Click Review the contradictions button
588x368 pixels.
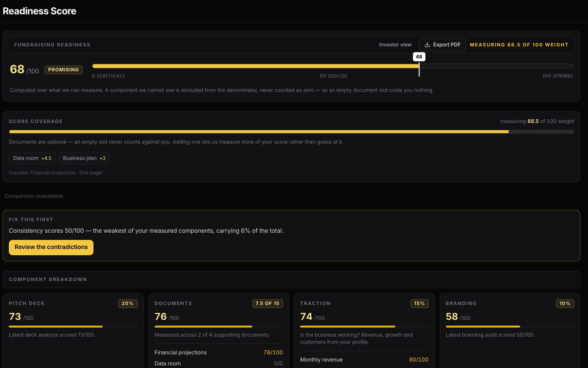tap(51, 247)
